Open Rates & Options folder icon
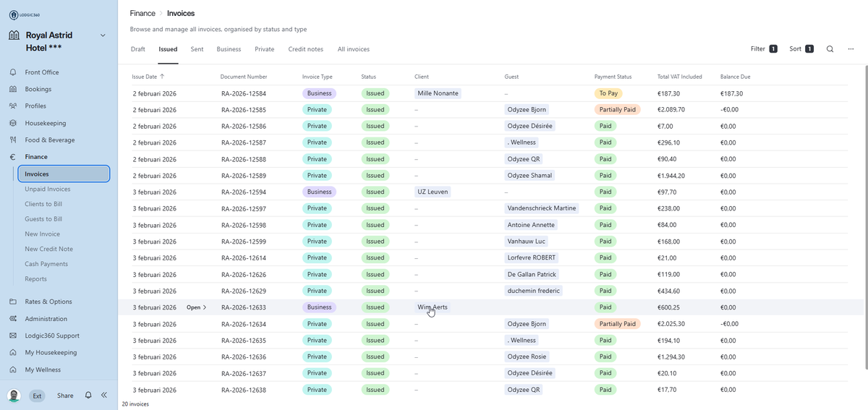This screenshot has width=868, height=410. (x=13, y=302)
